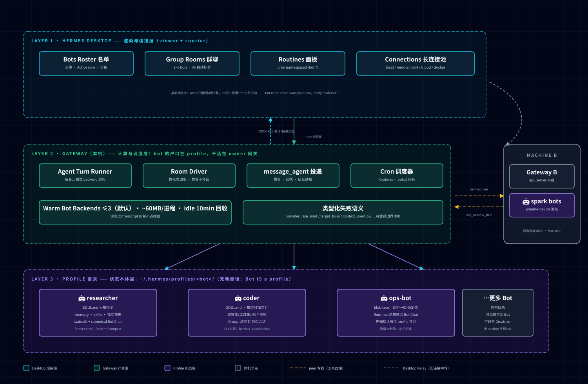Click "Routines 结果落回 Bot Chat" in ops-bot

396,315
